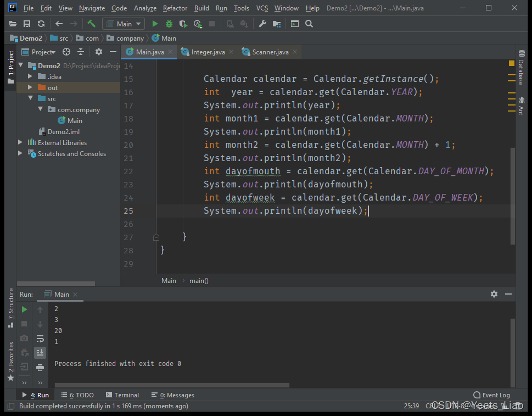Screen dimensions: 532x416
Task: Run Main with the green play icon
Action: point(155,24)
